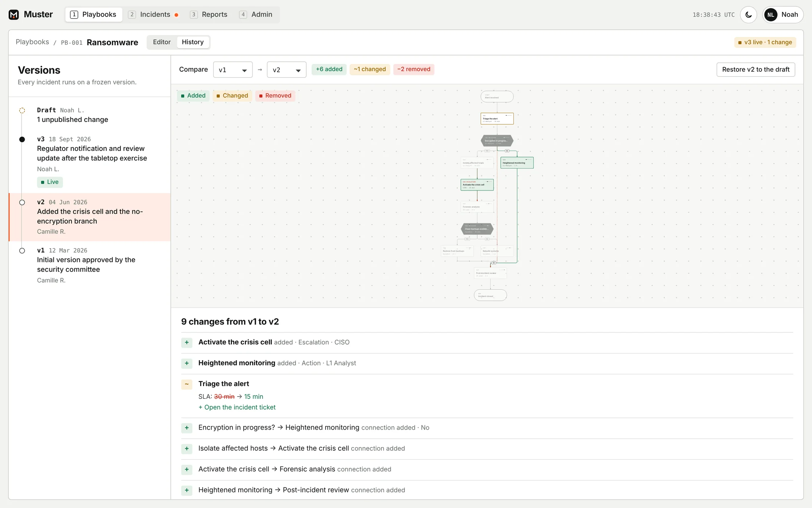
Task: Click the '+ Open the incident ticket' line
Action: point(237,407)
